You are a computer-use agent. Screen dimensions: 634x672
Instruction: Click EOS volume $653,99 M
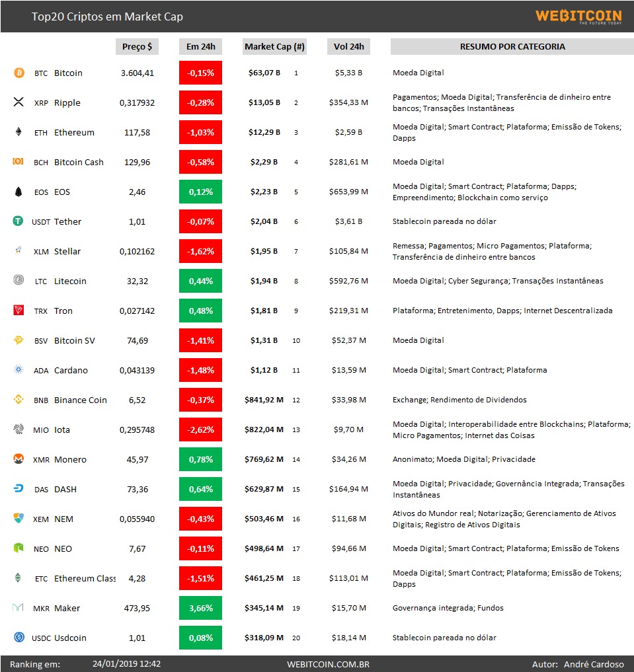348,192
